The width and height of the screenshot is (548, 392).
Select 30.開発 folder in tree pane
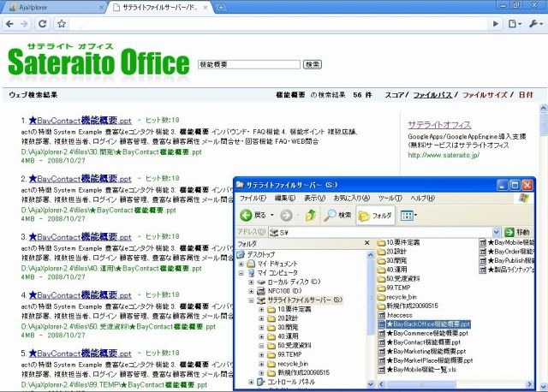coord(288,327)
